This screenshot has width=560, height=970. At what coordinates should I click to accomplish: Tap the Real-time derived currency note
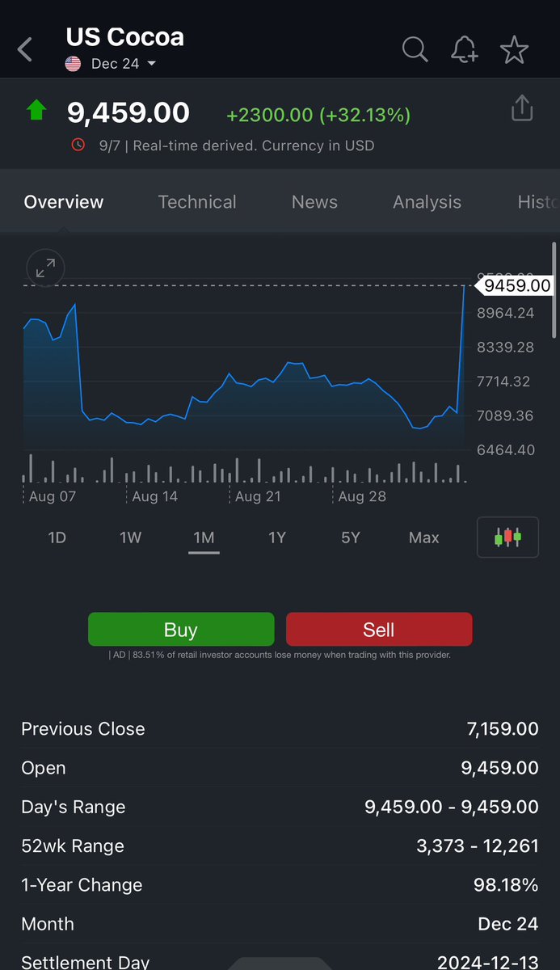(237, 146)
